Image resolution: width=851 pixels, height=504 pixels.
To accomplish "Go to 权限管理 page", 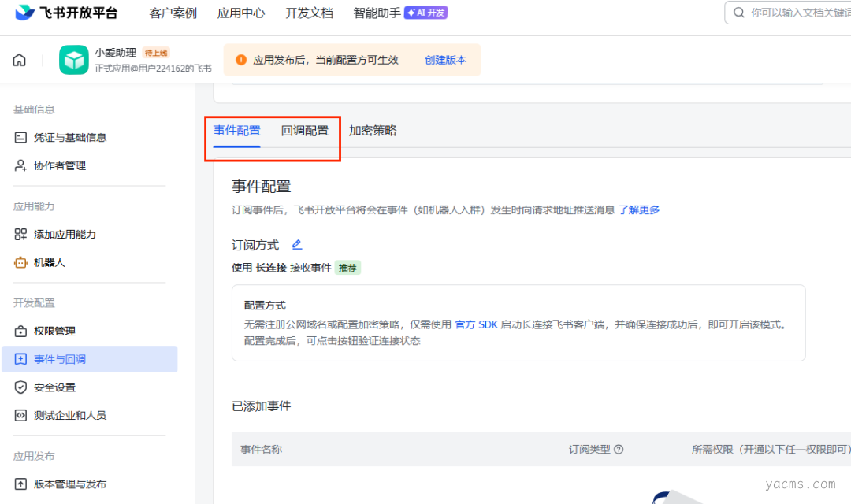I will click(x=54, y=332).
